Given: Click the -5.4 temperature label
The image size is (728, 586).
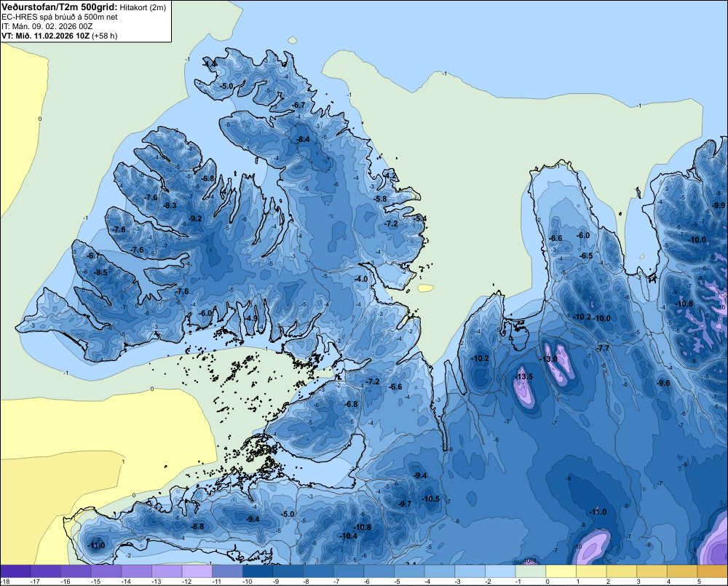Looking at the screenshot, I should pos(421,218).
